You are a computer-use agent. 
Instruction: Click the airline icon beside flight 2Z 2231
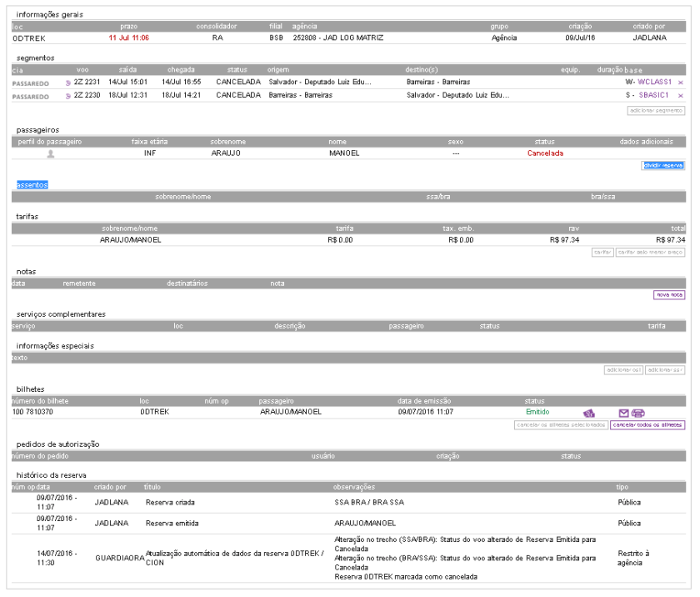pyautogui.click(x=68, y=83)
